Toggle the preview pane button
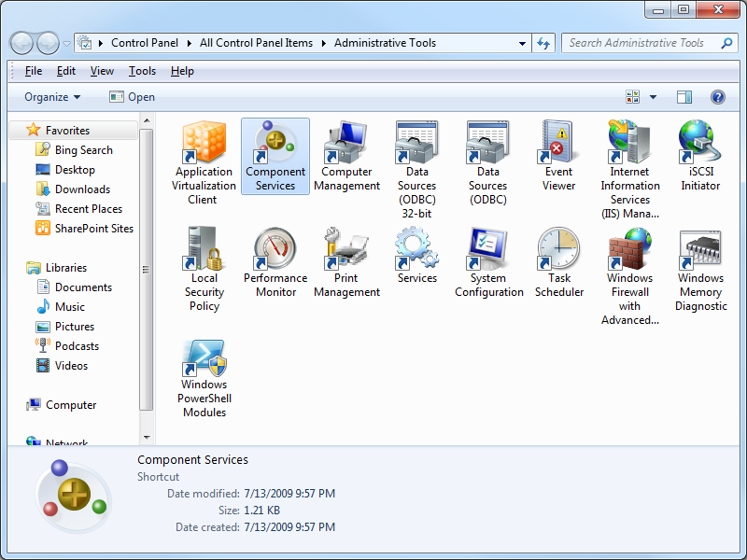This screenshot has width=747, height=560. pos(684,97)
